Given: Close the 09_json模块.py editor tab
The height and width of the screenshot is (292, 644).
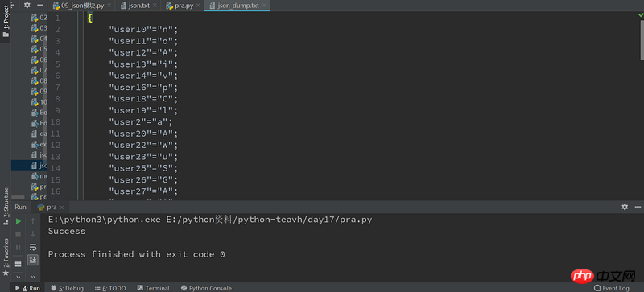Looking at the screenshot, I should click(109, 6).
